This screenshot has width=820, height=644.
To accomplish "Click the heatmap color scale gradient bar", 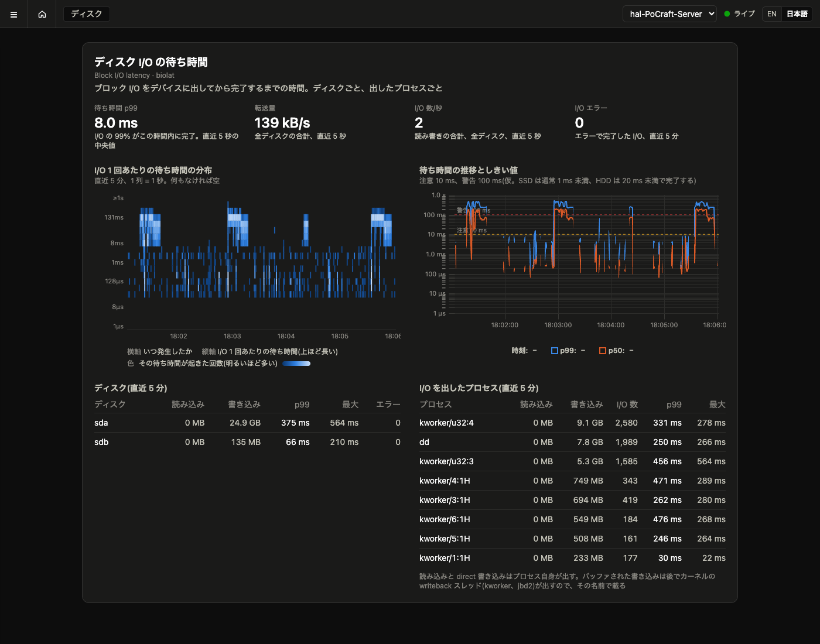I will (x=296, y=364).
